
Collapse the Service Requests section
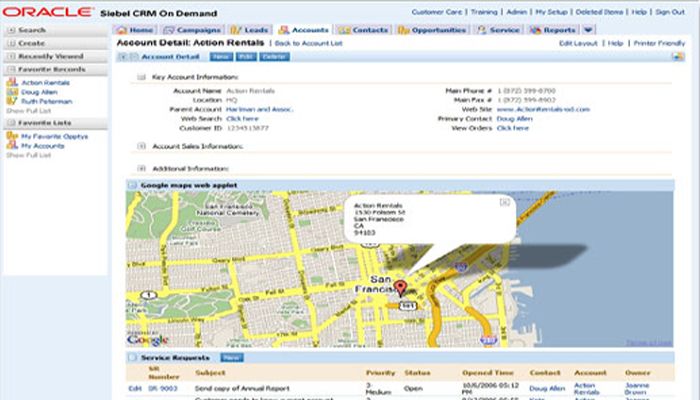(x=132, y=357)
